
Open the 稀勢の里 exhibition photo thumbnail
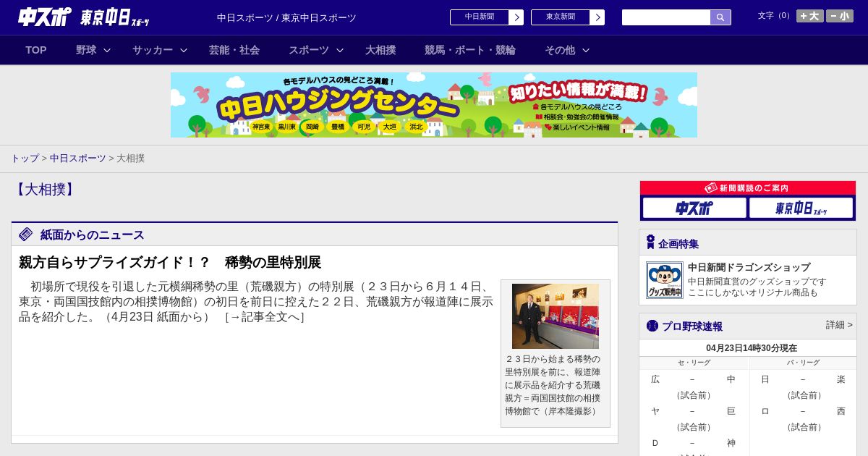click(556, 316)
